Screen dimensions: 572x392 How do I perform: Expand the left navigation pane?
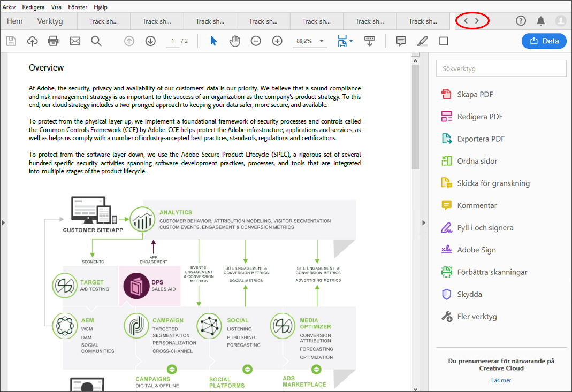coord(3,222)
